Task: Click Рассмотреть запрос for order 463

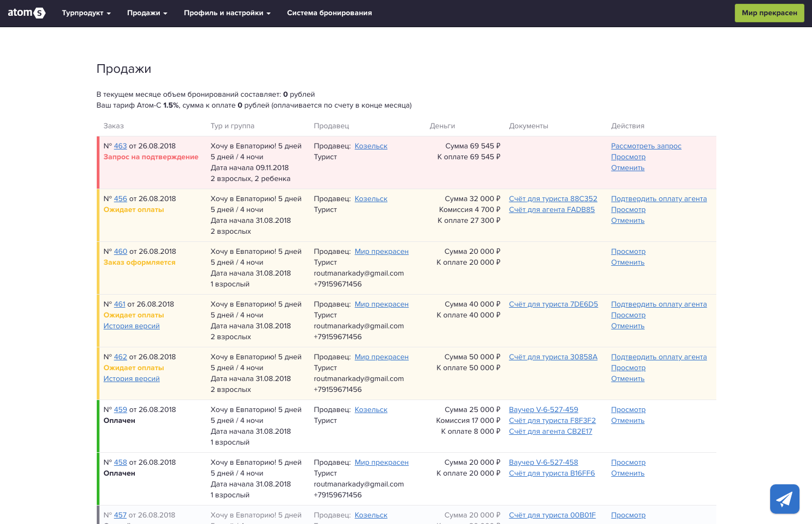Action: [x=646, y=146]
